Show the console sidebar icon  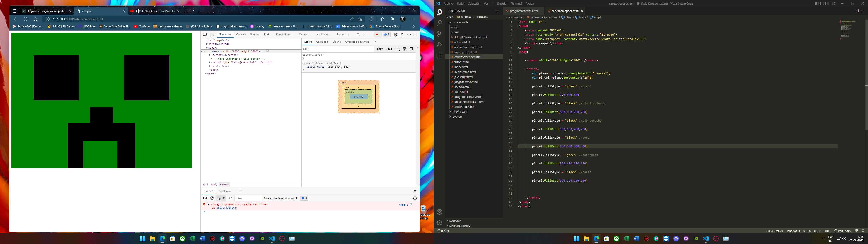pyautogui.click(x=205, y=198)
